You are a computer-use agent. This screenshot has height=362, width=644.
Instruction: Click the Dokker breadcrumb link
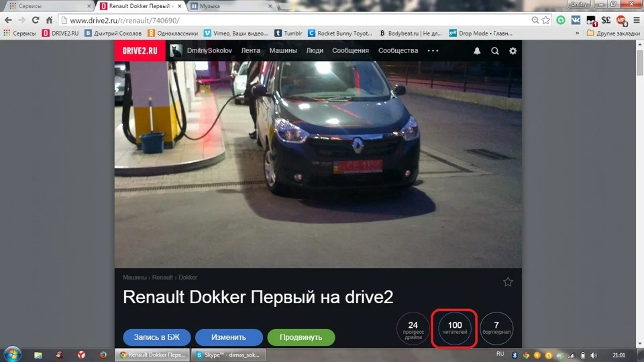(188, 278)
